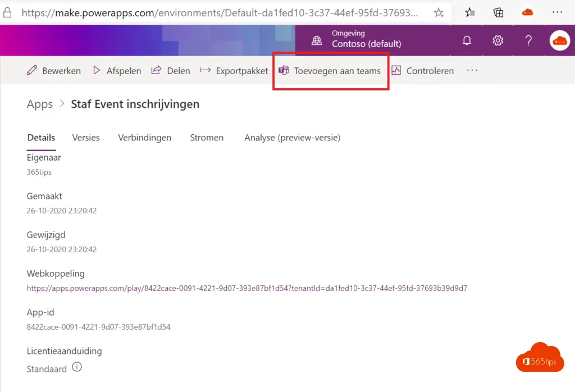
Task: Open the Webkoppeling apps.powerapps.com link
Action: point(247,288)
